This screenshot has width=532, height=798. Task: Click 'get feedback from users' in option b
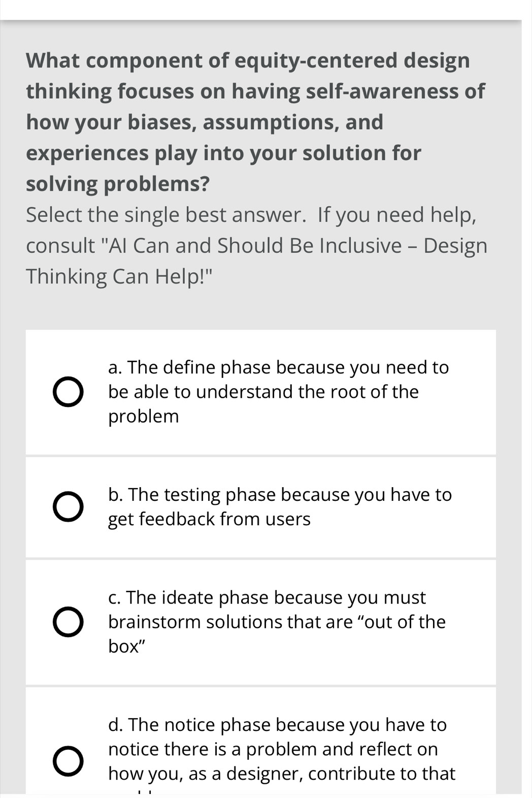coord(209,519)
